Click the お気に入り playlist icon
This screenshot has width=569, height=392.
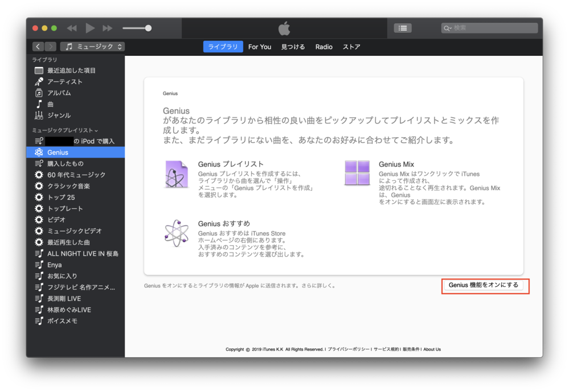click(x=39, y=276)
